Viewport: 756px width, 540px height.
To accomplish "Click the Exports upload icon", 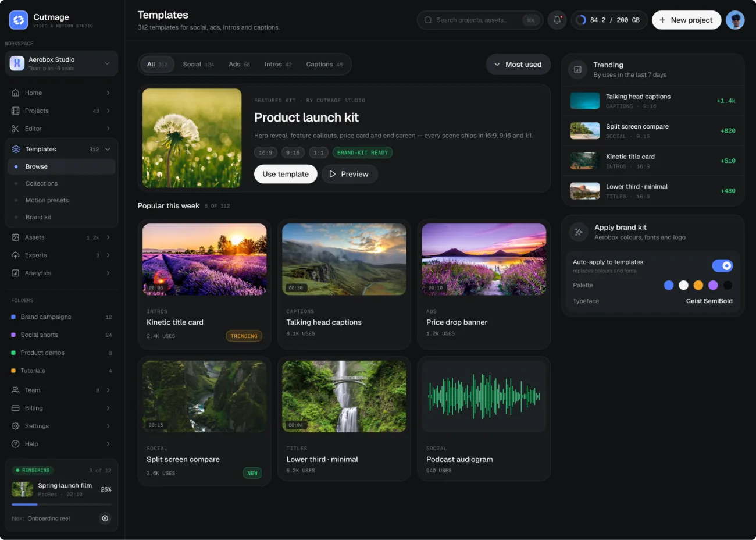I will pyautogui.click(x=16, y=255).
